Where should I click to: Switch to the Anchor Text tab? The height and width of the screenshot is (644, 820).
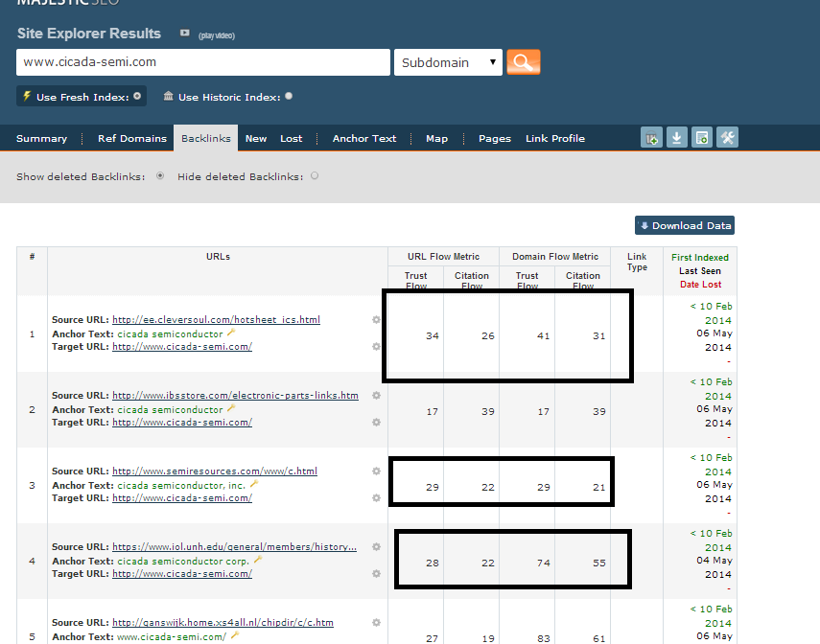coord(364,139)
